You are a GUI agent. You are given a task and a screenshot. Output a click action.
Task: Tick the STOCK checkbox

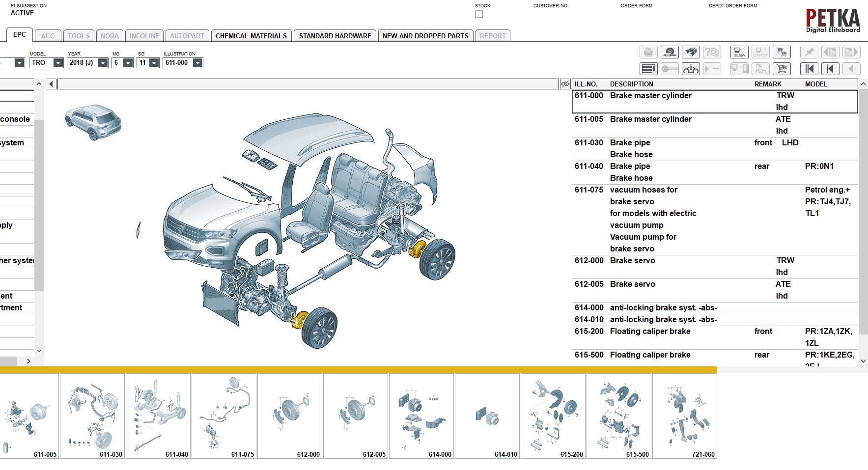[479, 14]
